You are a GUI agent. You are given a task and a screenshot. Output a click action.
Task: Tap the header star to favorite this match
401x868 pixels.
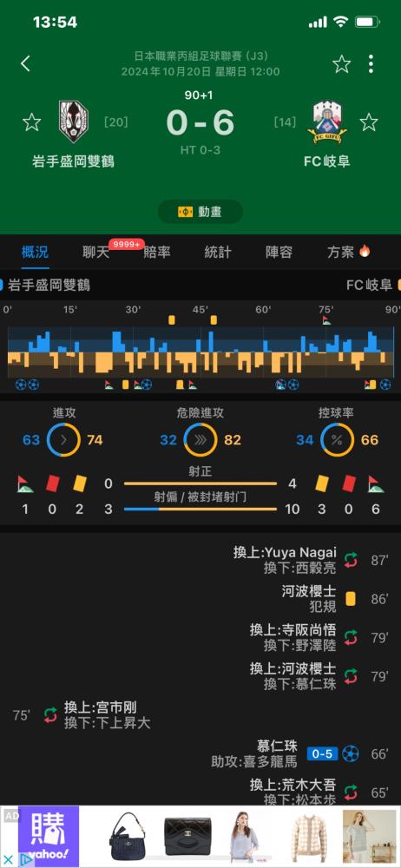(341, 64)
